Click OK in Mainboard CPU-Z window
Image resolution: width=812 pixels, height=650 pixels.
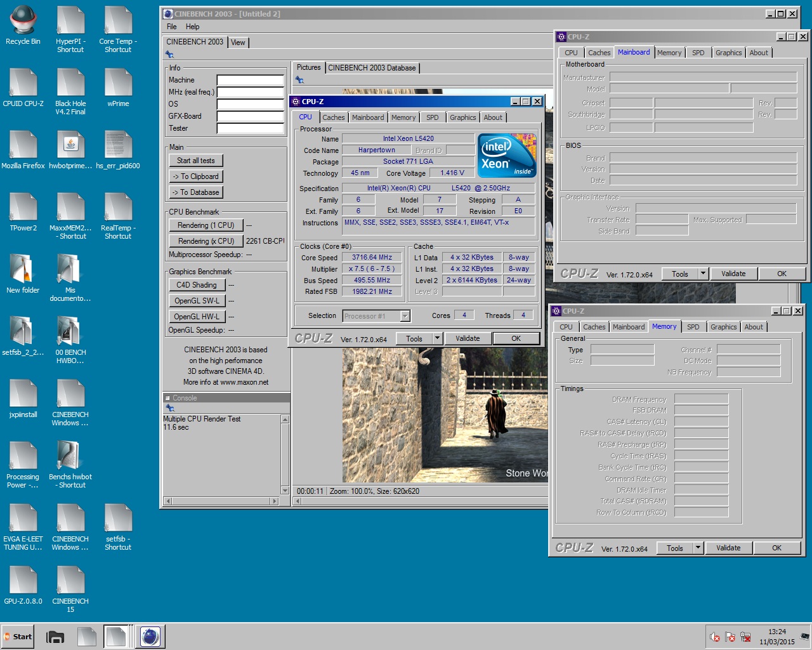coord(782,274)
